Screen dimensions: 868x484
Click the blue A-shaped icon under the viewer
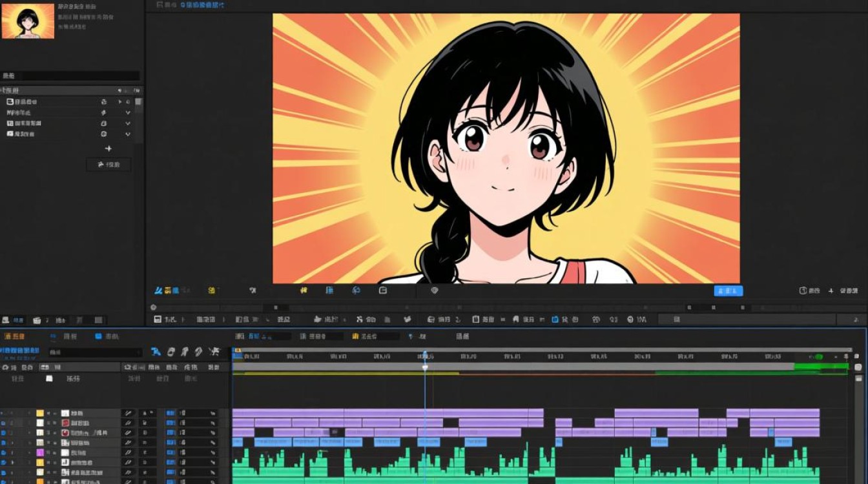[x=158, y=290]
